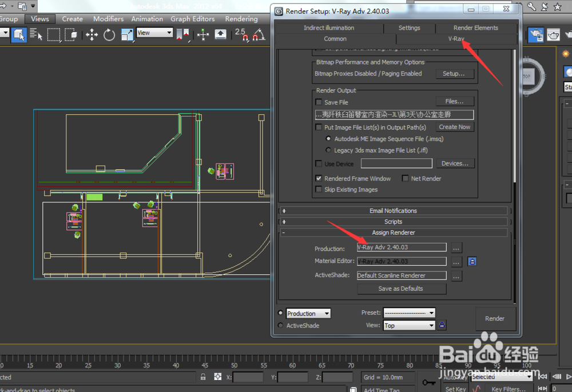Uncheck Rendered Frame Window
The image size is (572, 392).
coord(319,178)
